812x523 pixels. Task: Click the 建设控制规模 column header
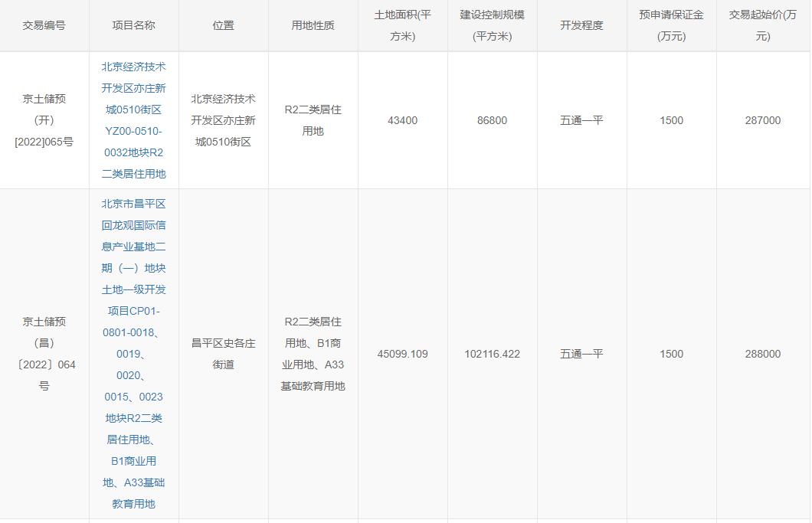[x=491, y=25]
